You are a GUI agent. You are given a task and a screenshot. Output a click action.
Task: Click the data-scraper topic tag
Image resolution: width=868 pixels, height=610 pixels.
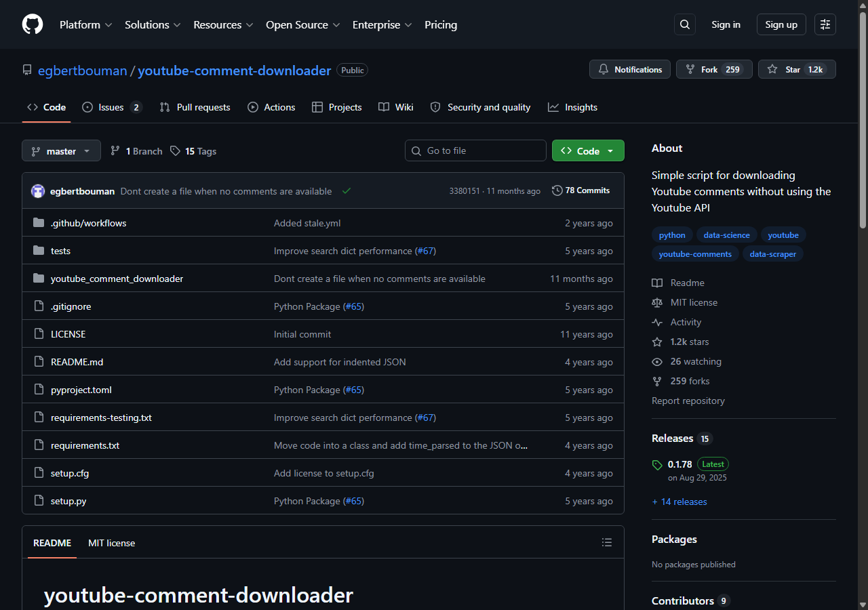click(773, 254)
